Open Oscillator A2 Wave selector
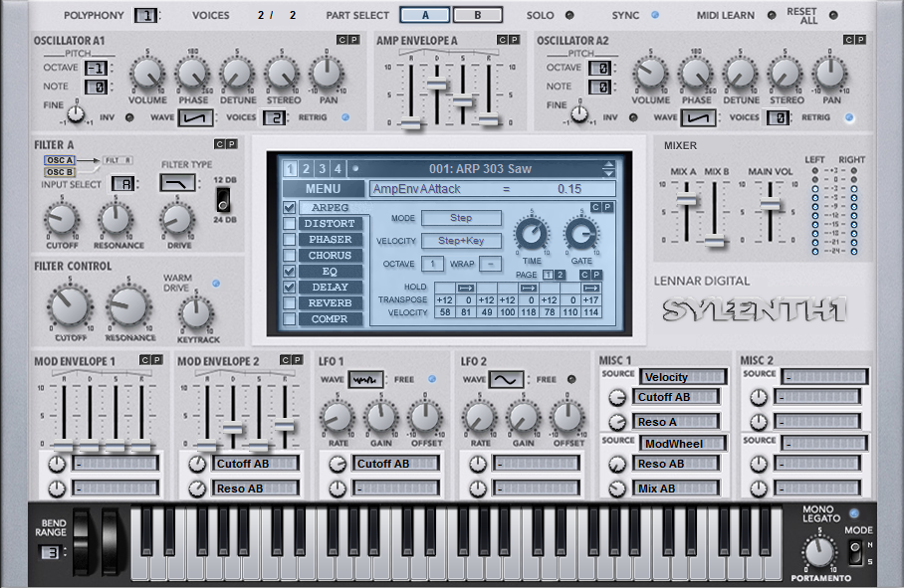 tap(699, 117)
